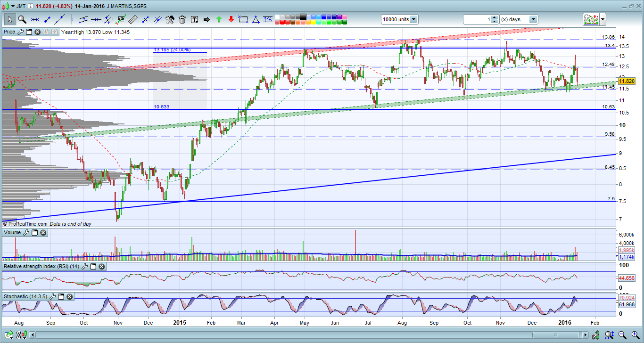Click the trash can delete tool
The height and width of the screenshot is (343, 644).
[182, 19]
